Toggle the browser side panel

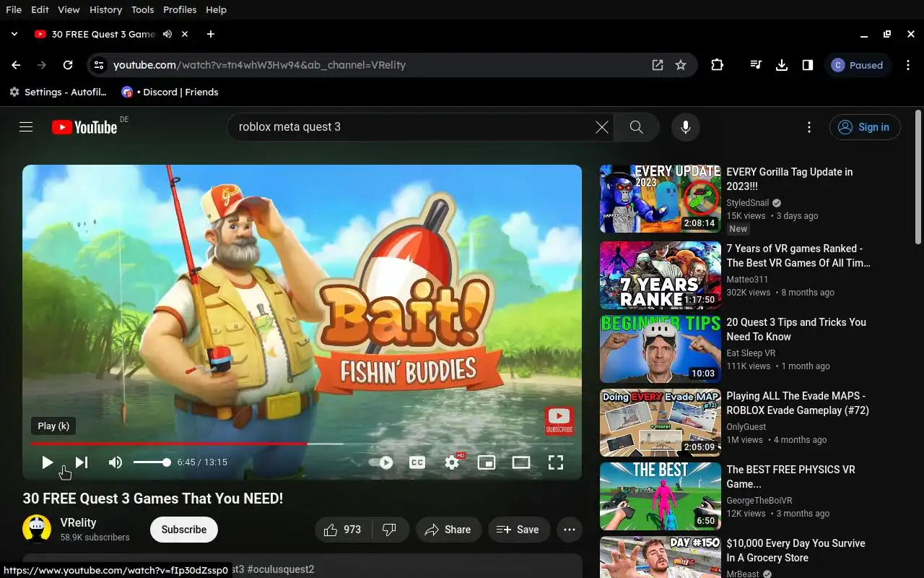tap(808, 65)
